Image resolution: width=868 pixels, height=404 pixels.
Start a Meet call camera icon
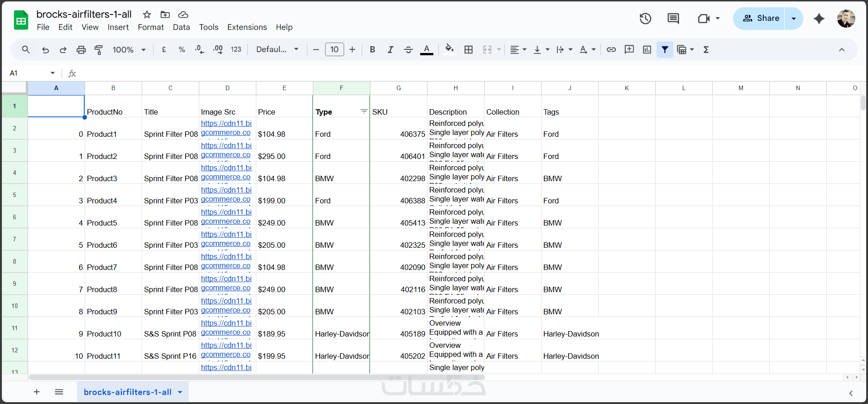point(704,19)
